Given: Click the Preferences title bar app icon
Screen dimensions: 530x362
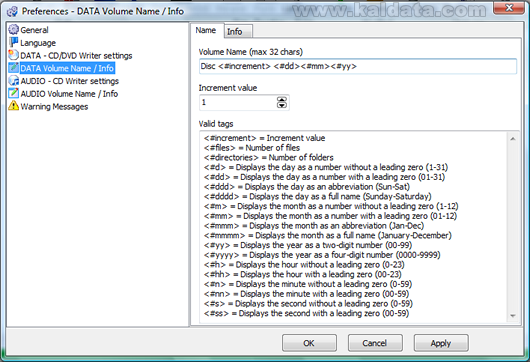Looking at the screenshot, I should 12,11.
